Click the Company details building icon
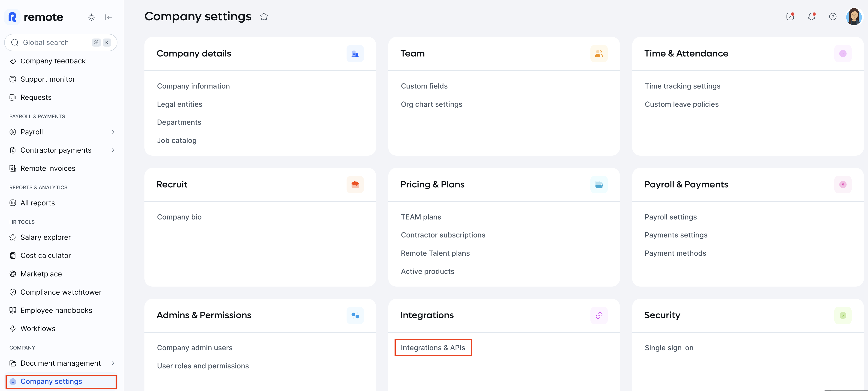The image size is (868, 391). (355, 53)
